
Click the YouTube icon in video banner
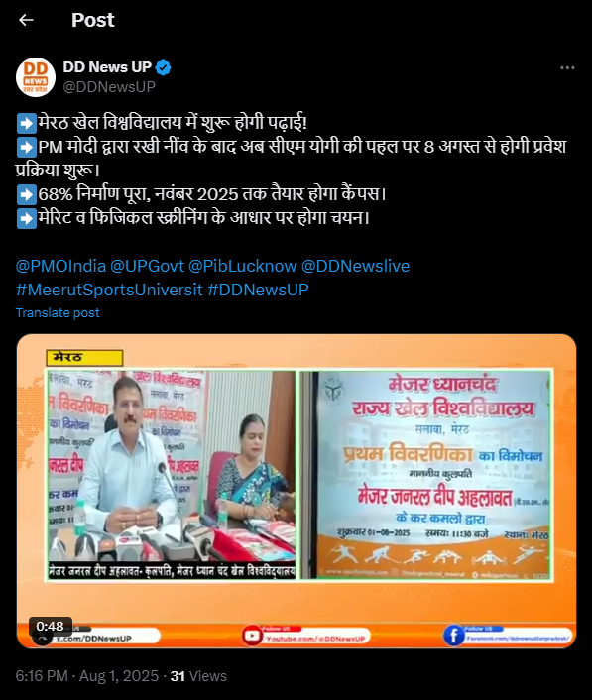pyautogui.click(x=252, y=636)
